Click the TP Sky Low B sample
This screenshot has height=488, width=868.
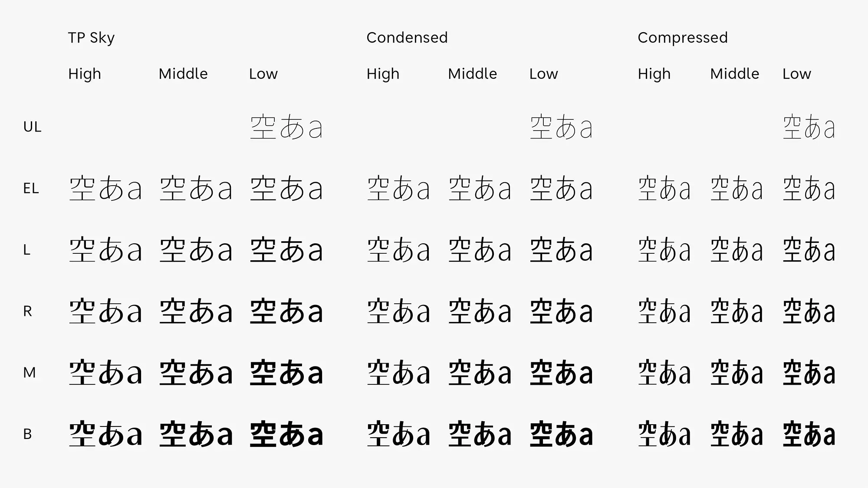pyautogui.click(x=286, y=434)
